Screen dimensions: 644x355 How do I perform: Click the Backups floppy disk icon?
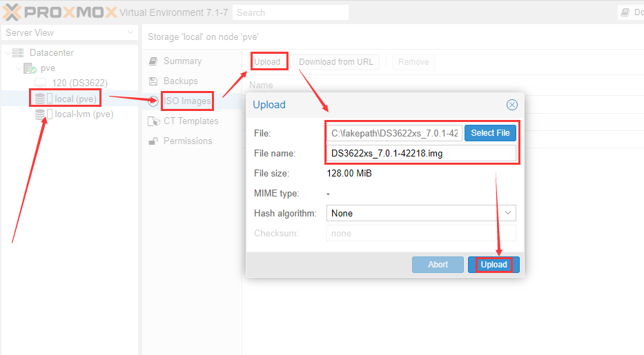(153, 81)
